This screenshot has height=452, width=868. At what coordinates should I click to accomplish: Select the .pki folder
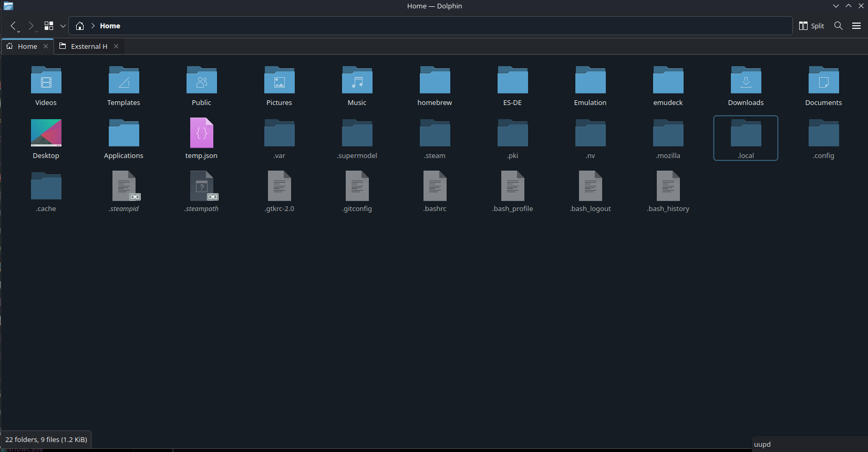click(513, 139)
